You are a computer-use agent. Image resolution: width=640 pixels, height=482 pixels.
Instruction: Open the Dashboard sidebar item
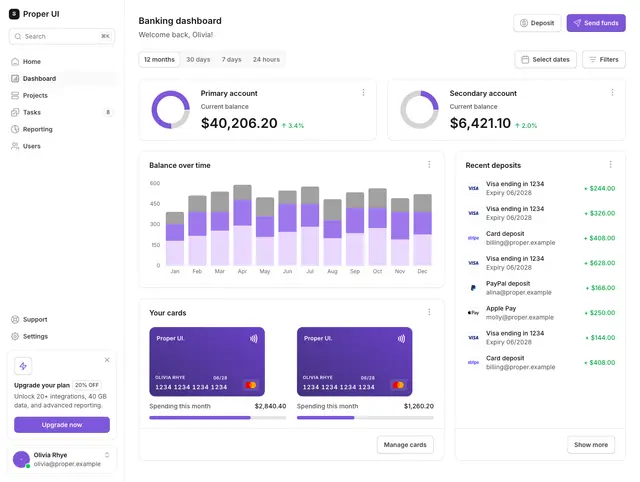62,78
